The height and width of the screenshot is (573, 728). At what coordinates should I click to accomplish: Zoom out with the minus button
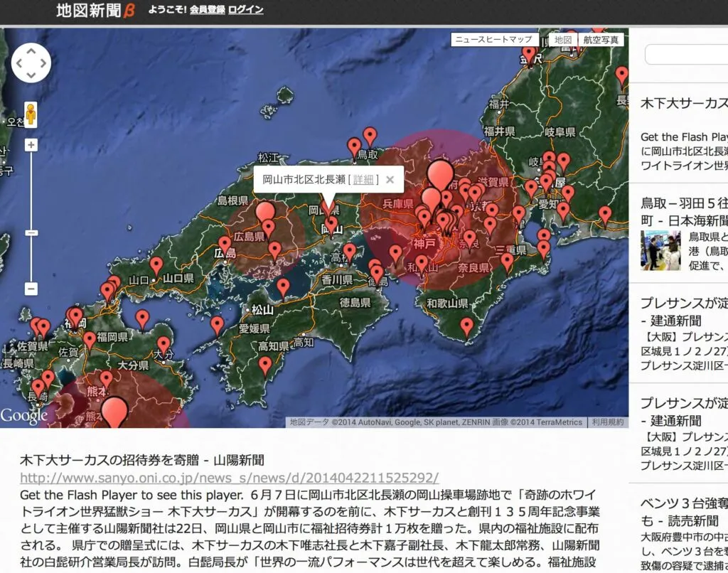click(31, 289)
